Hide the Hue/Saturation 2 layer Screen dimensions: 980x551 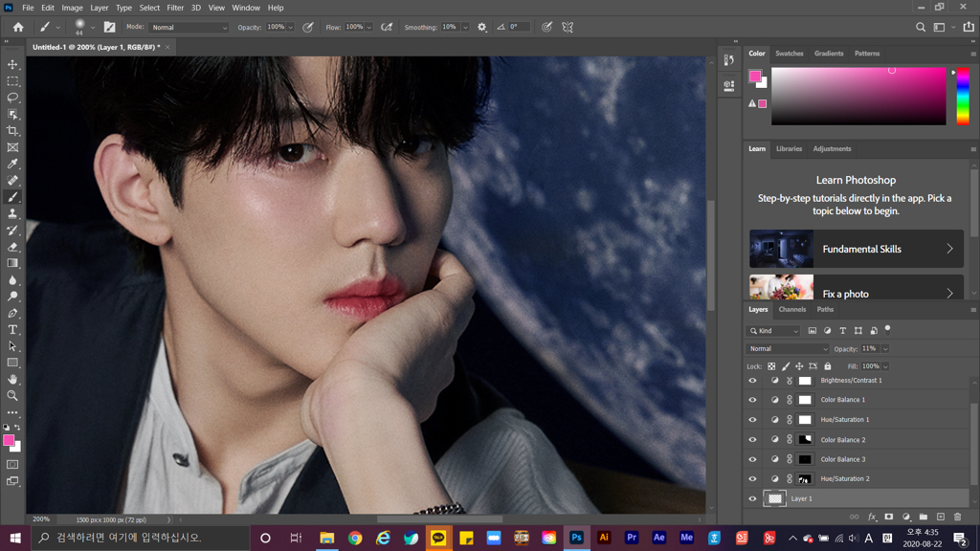click(752, 479)
